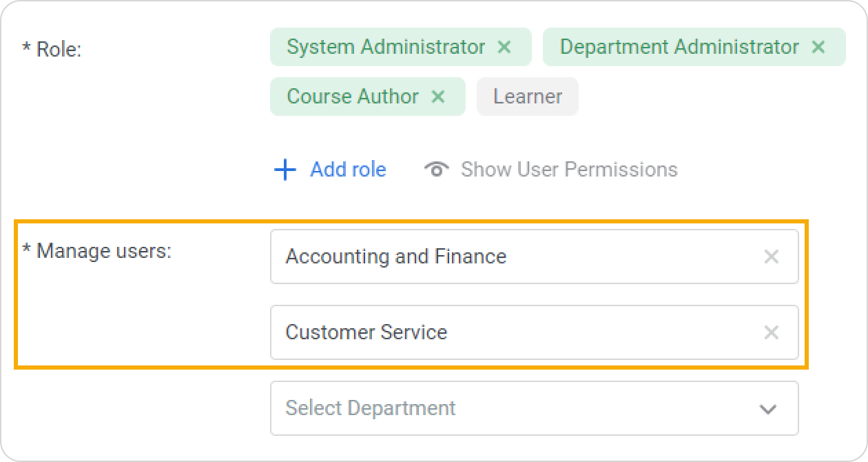Remove the Department Administrator role tag
Screen dimensions: 868x462
pyautogui.click(x=818, y=47)
